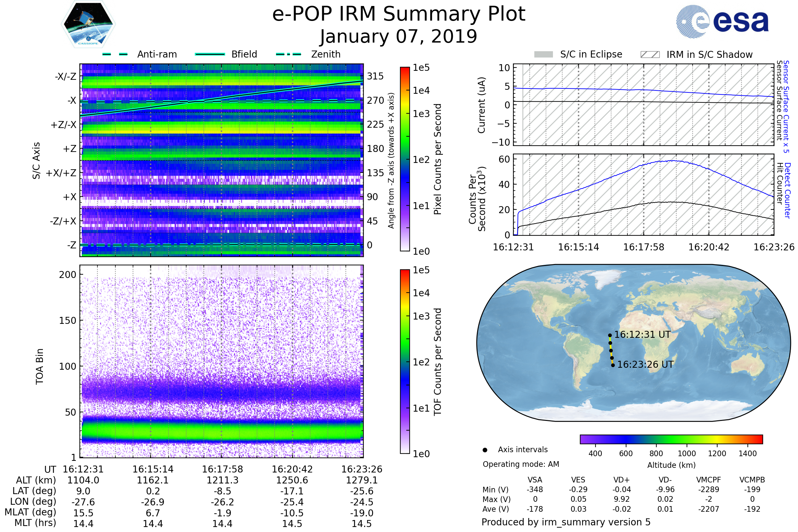Click the MLT (hrs) row label
The height and width of the screenshot is (532, 798).
pos(35,523)
